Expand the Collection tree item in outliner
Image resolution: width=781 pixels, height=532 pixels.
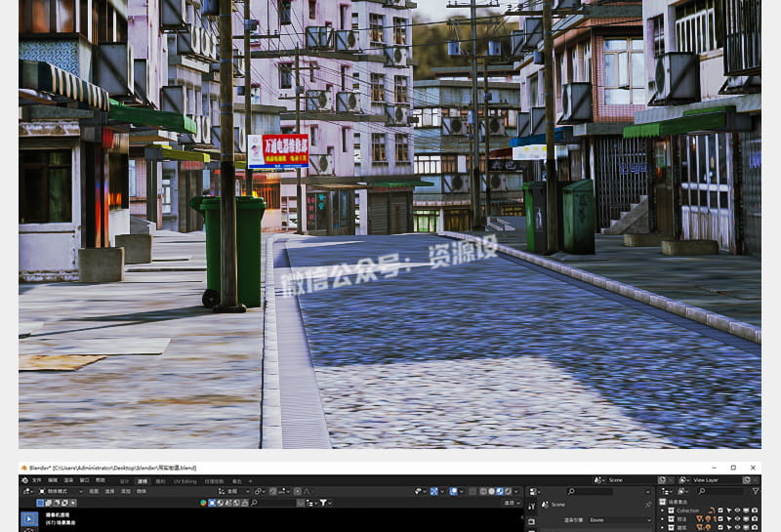click(x=663, y=511)
